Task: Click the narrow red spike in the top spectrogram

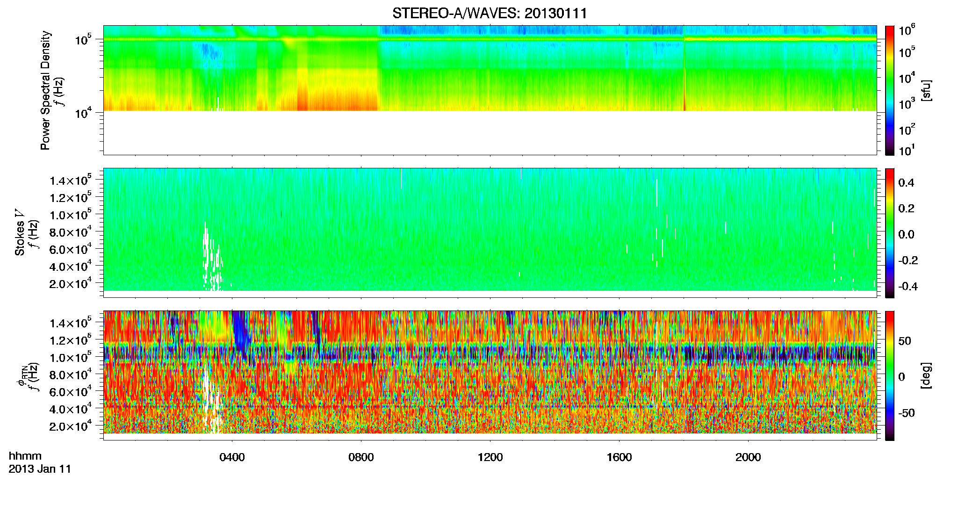Action: click(x=685, y=75)
